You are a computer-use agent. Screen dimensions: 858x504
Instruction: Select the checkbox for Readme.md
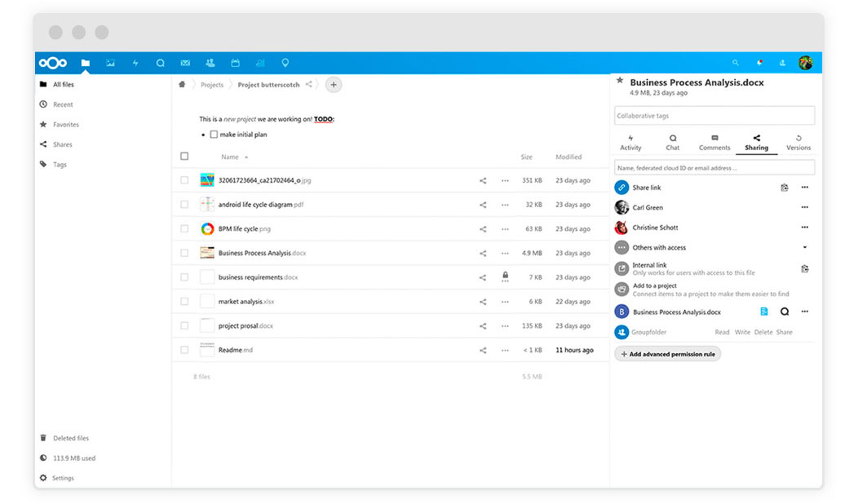[x=184, y=350]
